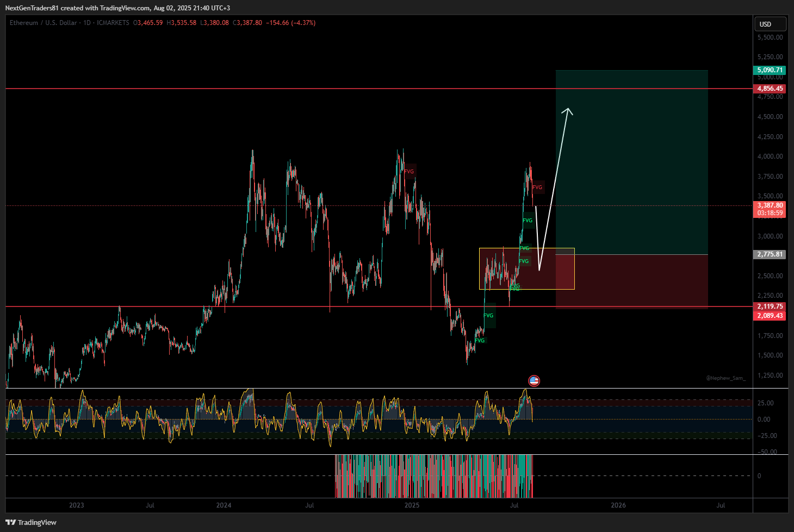Click the Jul label between 2023 and 2024

150,505
